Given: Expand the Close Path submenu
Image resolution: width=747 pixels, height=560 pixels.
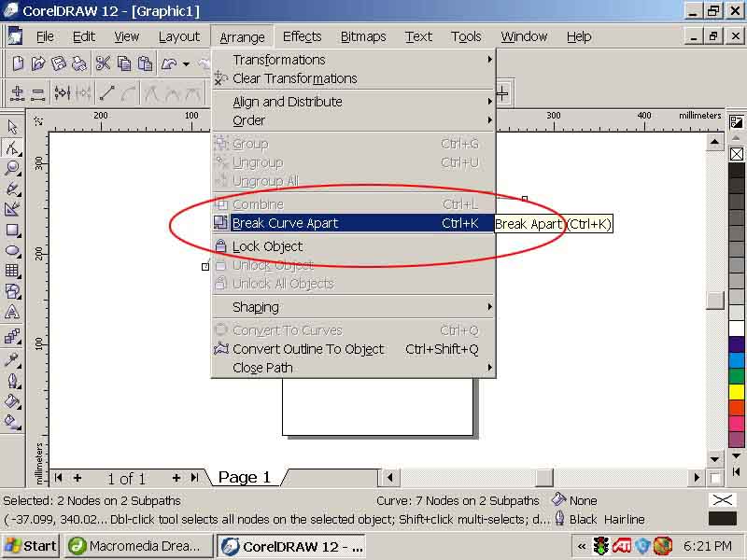Looking at the screenshot, I should pyautogui.click(x=353, y=368).
